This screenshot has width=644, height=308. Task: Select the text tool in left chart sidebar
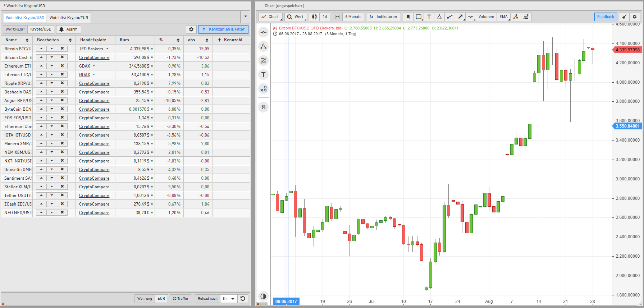coord(264,75)
